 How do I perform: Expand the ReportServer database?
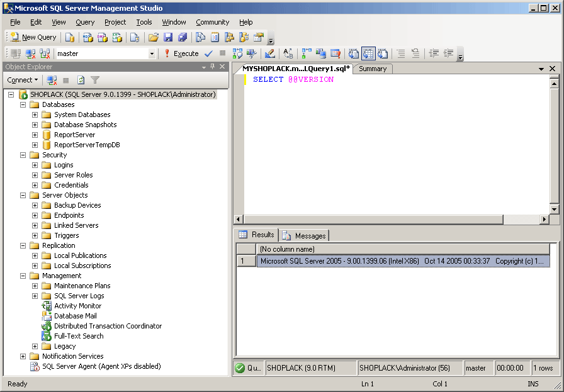(x=35, y=135)
